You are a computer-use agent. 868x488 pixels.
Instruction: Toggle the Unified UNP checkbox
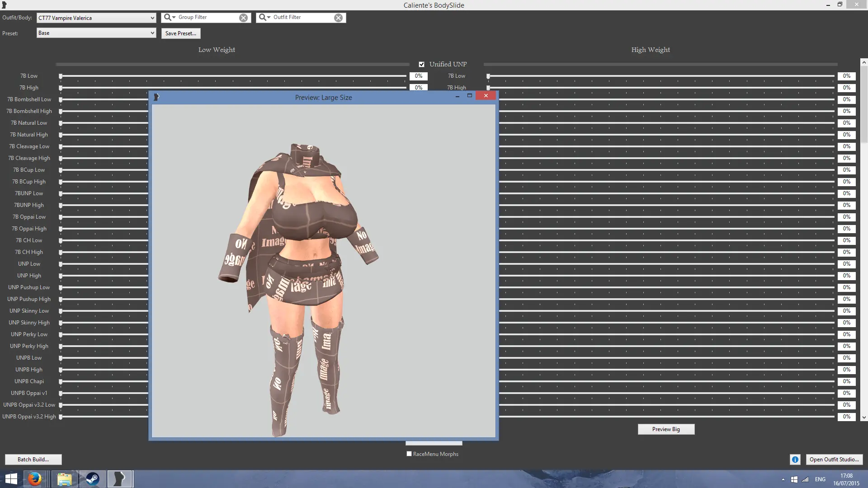point(421,64)
